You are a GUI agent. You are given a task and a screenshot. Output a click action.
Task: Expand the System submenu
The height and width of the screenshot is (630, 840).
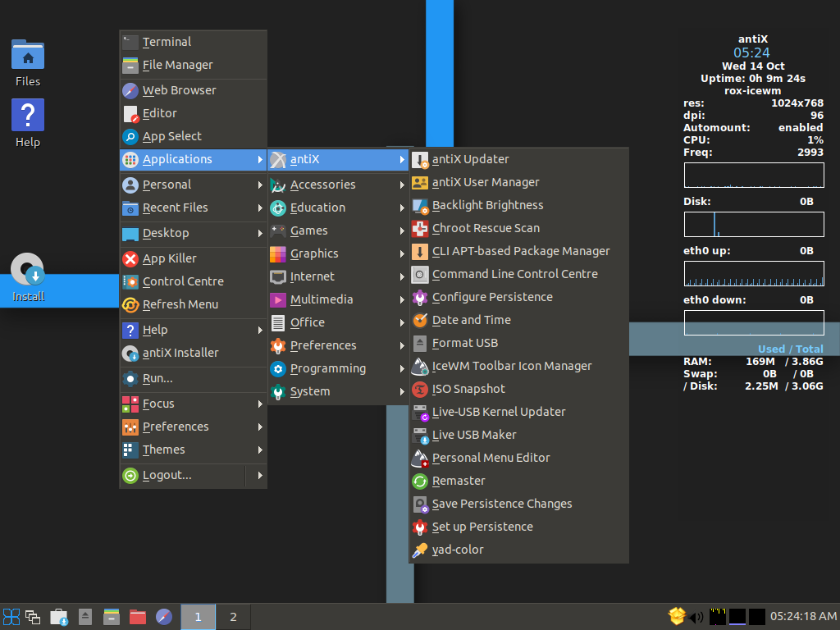click(x=337, y=391)
